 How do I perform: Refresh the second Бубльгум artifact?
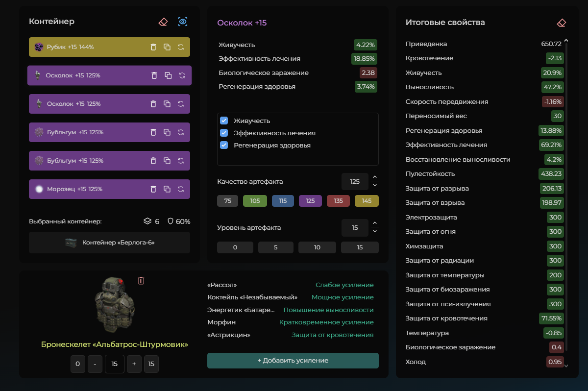[181, 161]
